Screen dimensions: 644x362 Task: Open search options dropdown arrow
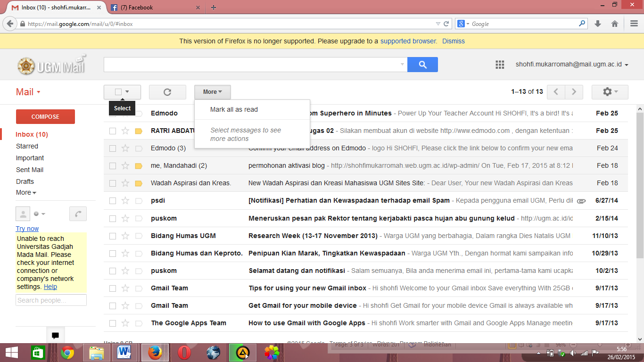(x=402, y=65)
